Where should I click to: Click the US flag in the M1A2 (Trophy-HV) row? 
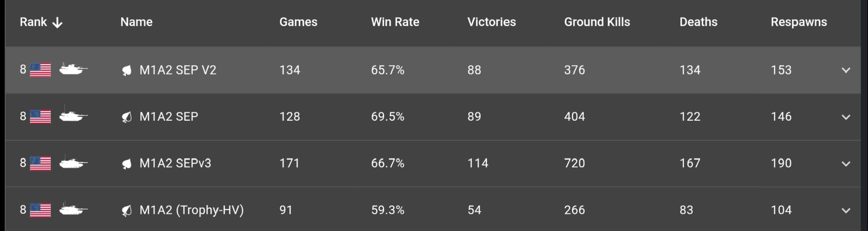coord(40,210)
